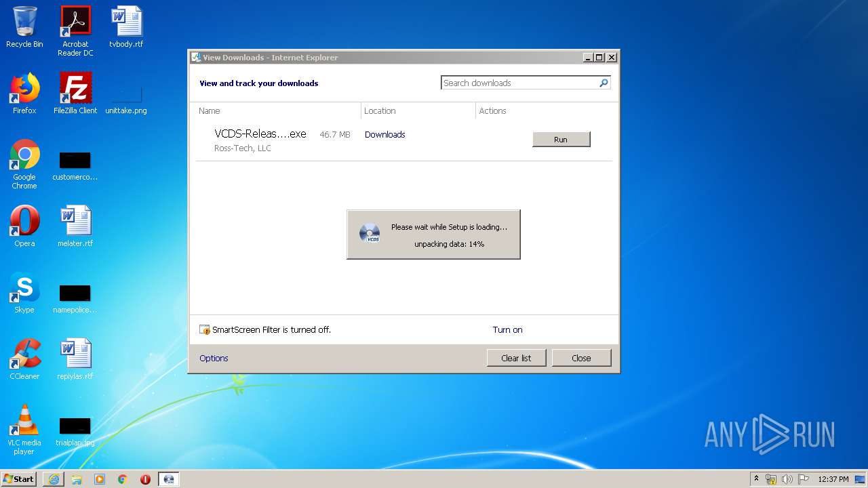Screen dimensions: 868x488
Task: Click the 'unpacking data: 14%' progress text
Action: click(x=449, y=244)
